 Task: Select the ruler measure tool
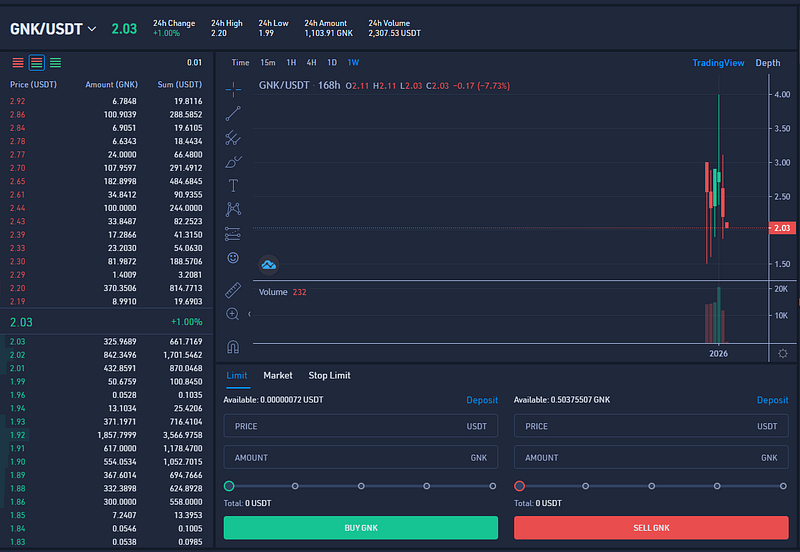tap(233, 290)
